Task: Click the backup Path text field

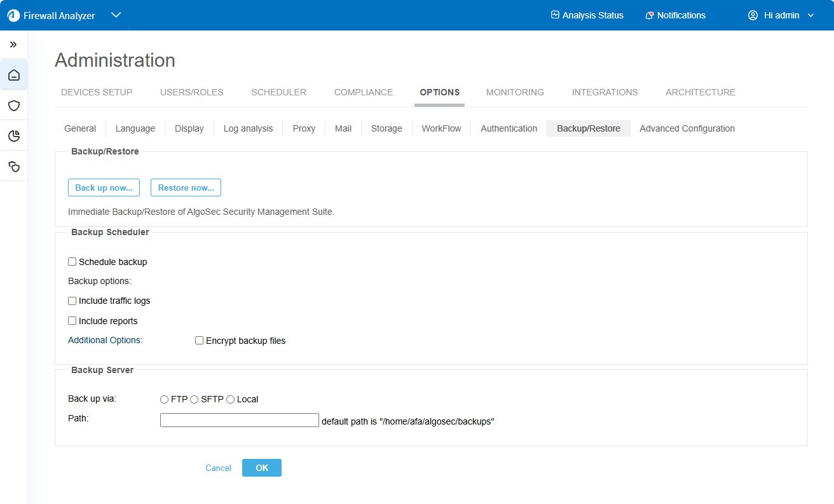Action: tap(239, 420)
